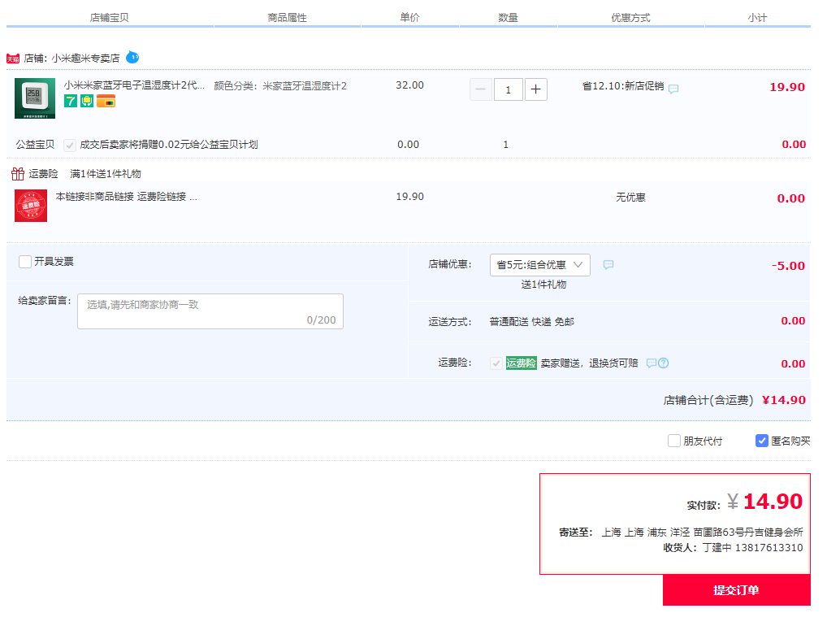Click the -5.00 store discount amount

click(788, 265)
